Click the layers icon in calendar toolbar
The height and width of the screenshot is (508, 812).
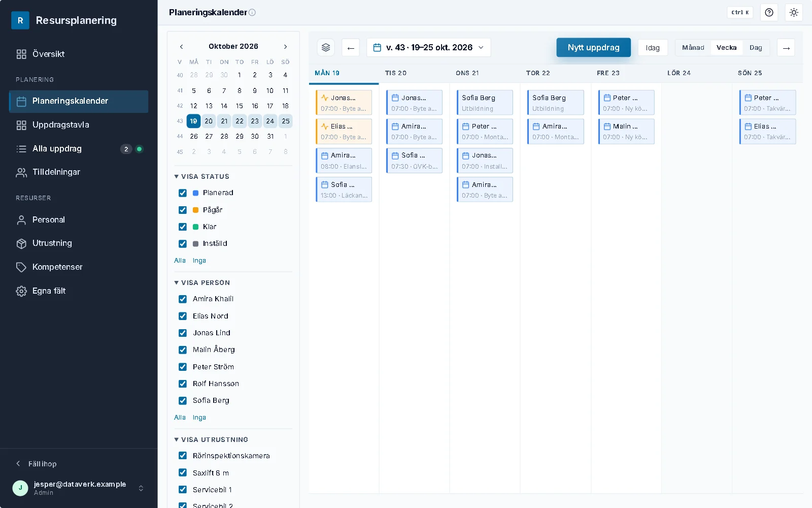click(x=326, y=47)
